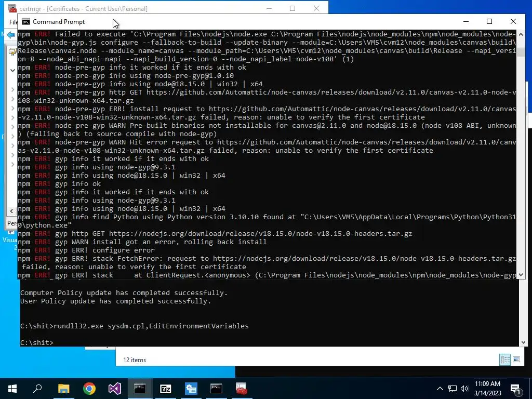Click 'User Policy update has completed successfully.' line
The width and height of the screenshot is (532, 399).
[115, 301]
